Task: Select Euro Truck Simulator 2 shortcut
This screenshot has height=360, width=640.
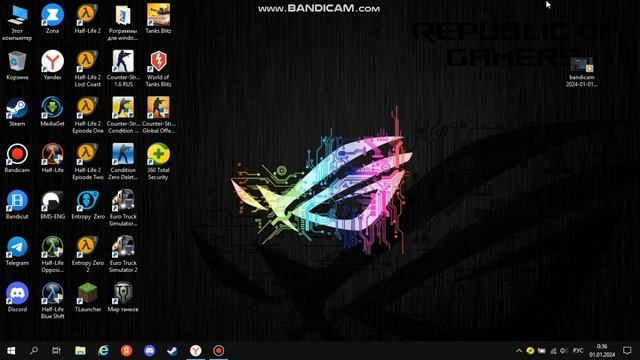Action: point(123,255)
